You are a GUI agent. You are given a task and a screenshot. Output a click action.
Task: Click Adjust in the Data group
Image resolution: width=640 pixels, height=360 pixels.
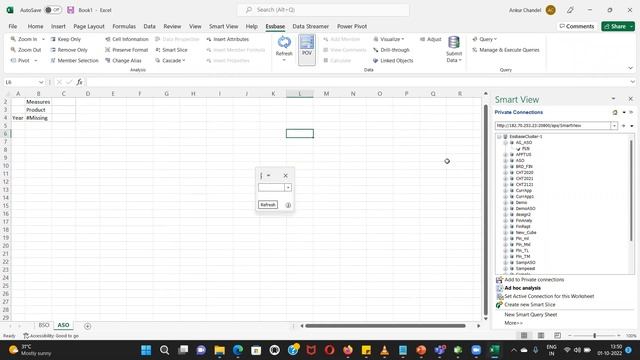click(431, 39)
